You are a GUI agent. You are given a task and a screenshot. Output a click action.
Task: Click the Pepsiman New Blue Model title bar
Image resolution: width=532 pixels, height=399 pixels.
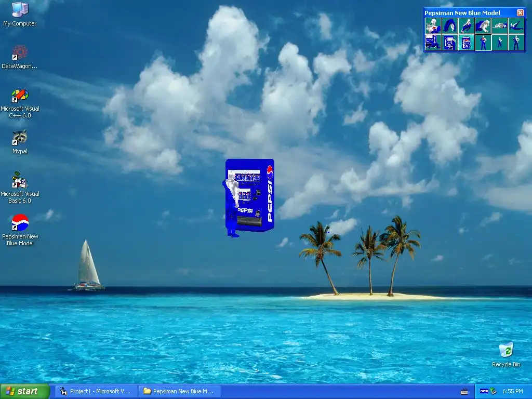click(470, 13)
